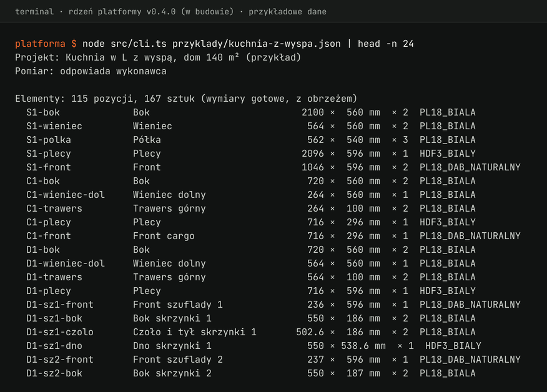Click the "C1-bok" identifier
This screenshot has height=392, width=547.
(x=43, y=181)
